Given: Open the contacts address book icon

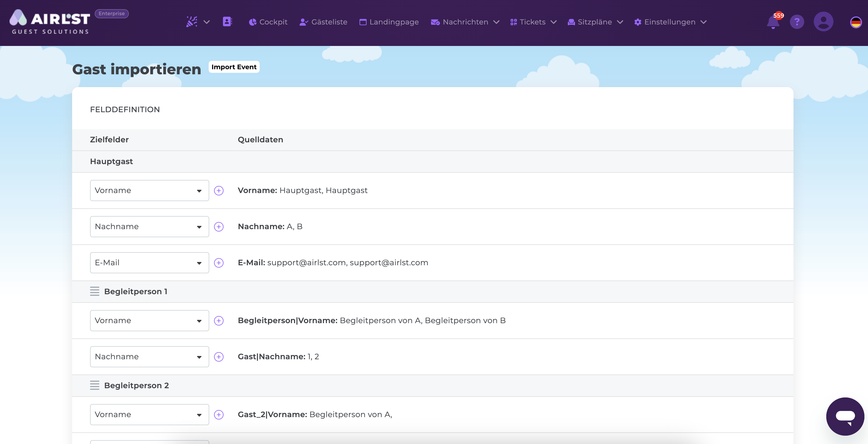Looking at the screenshot, I should coord(227,22).
